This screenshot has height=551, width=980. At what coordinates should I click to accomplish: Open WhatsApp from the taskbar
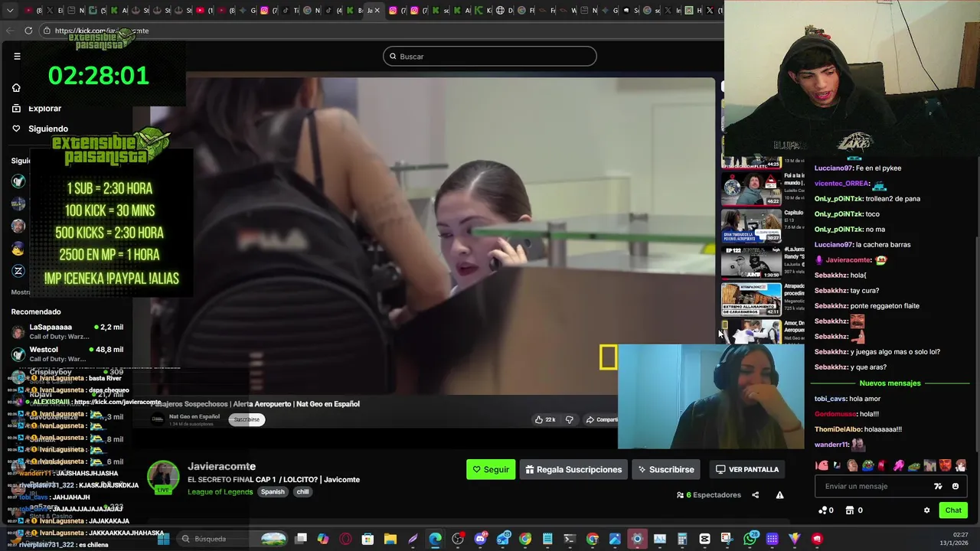pyautogui.click(x=750, y=539)
